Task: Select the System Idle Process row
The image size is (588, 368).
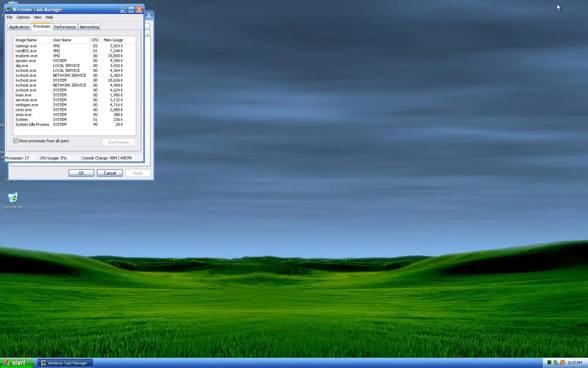Action: (x=69, y=124)
